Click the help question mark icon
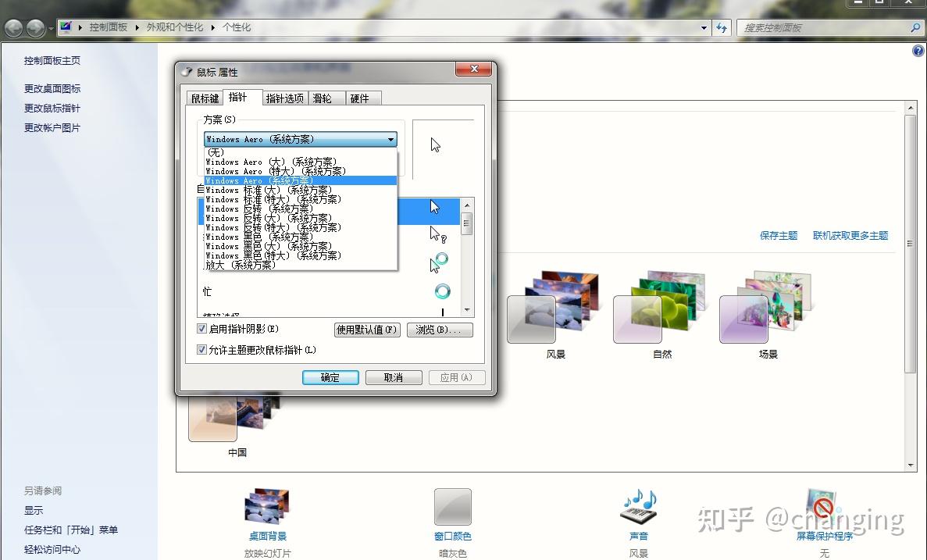The width and height of the screenshot is (927, 560). (x=918, y=51)
